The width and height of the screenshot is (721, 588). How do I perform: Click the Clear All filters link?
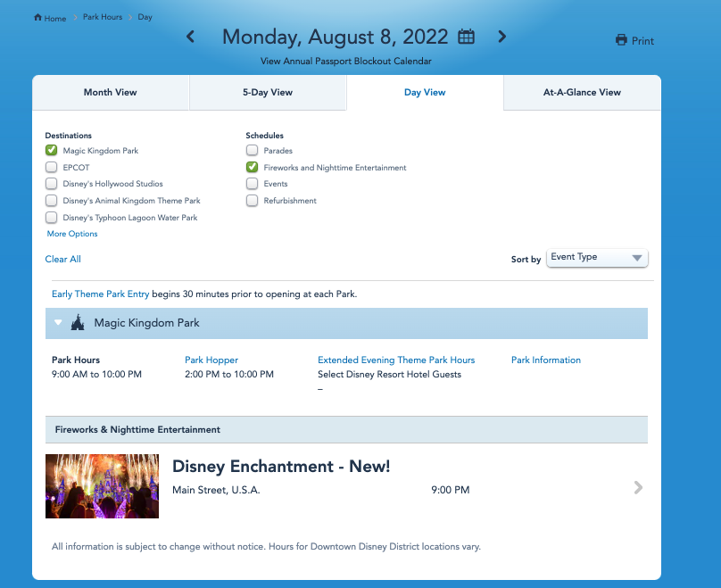pyautogui.click(x=63, y=260)
